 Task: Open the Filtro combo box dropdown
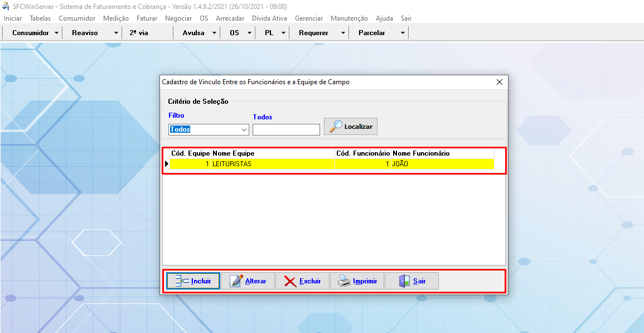click(244, 129)
